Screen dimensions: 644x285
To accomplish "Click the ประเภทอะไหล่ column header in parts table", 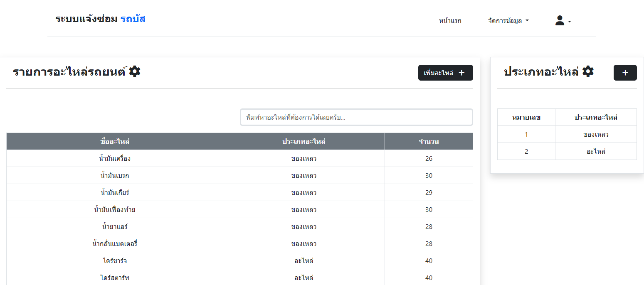I will (x=303, y=141).
